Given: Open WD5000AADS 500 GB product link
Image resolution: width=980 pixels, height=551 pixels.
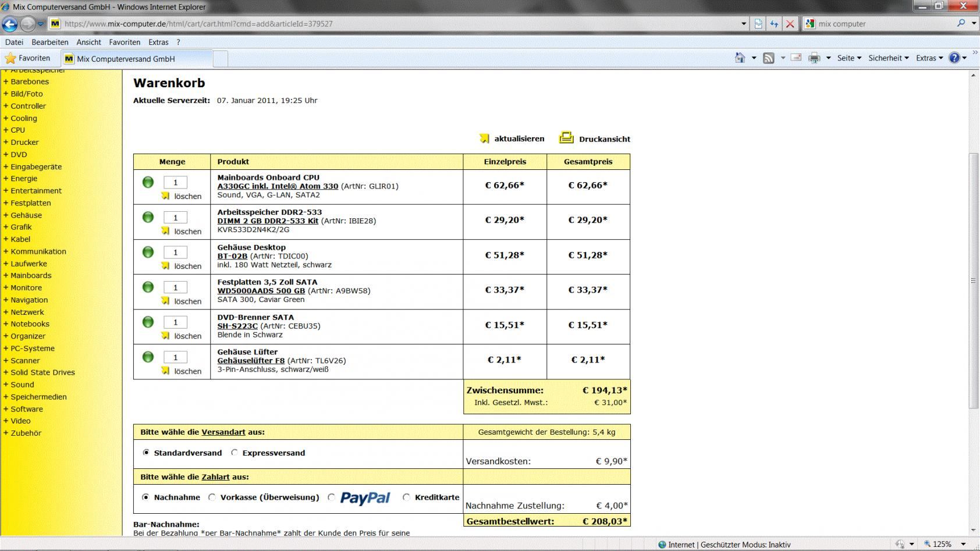Looking at the screenshot, I should tap(261, 291).
